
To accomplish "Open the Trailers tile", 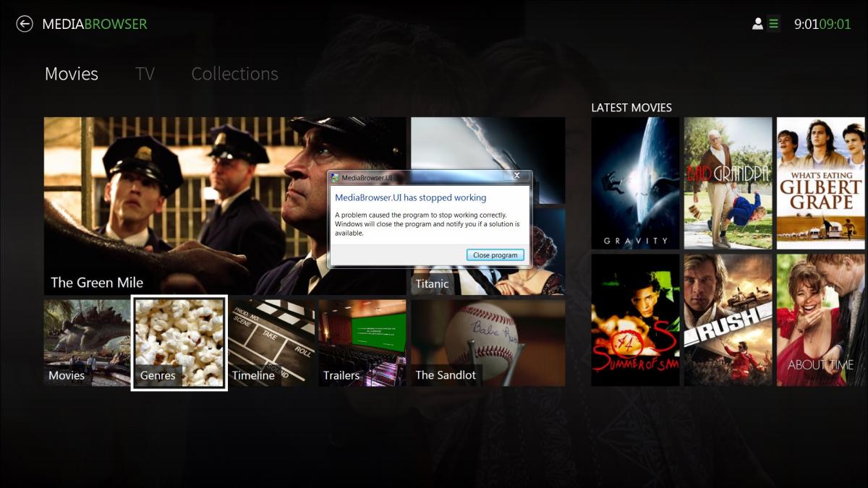I will (x=362, y=343).
